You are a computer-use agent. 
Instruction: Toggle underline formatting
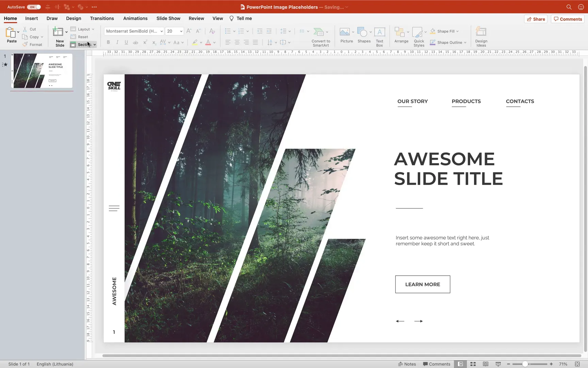click(126, 42)
